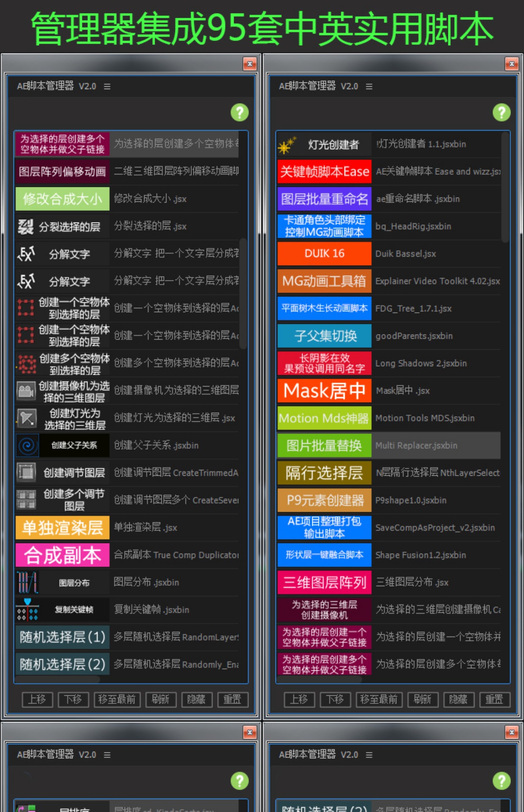Click 刷新 button in the top-right panel
This screenshot has width=524, height=812.
pos(423,700)
